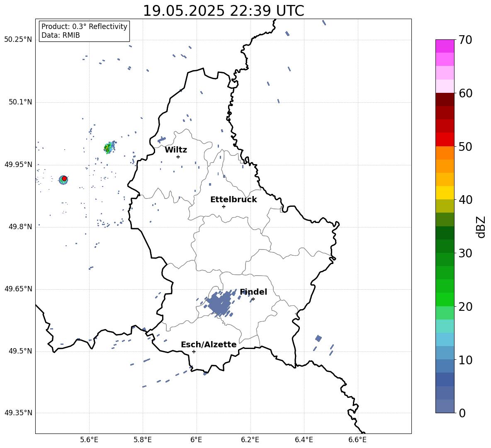Click the 40 tick label on colorbar
Image resolution: width=491 pixels, height=448 pixels.
click(x=465, y=200)
